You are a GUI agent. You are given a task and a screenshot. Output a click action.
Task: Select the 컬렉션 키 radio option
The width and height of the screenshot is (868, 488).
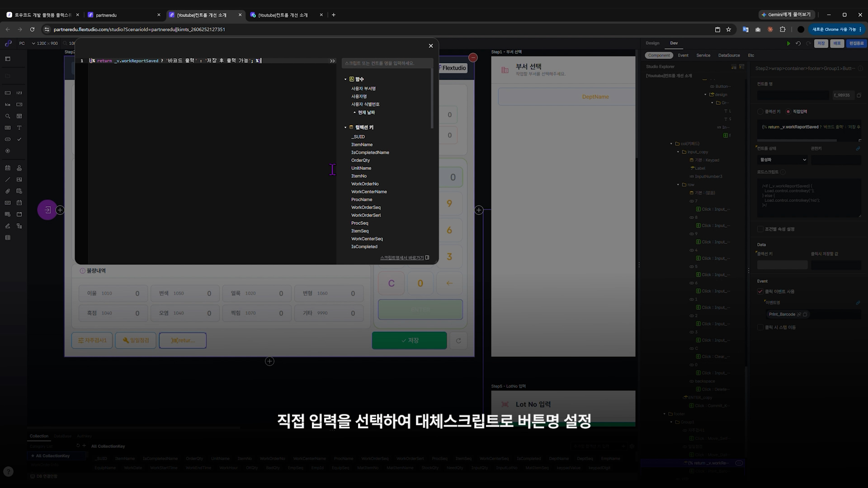pyautogui.click(x=760, y=112)
